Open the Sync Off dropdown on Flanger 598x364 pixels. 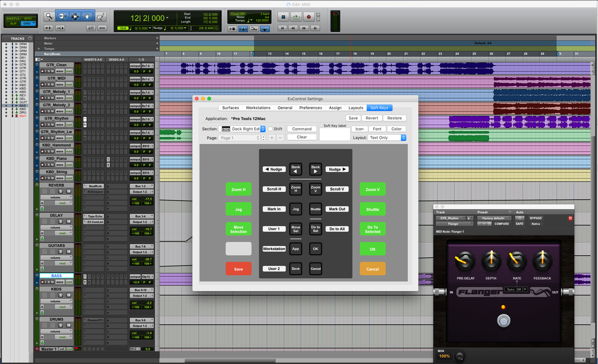pyautogui.click(x=516, y=289)
